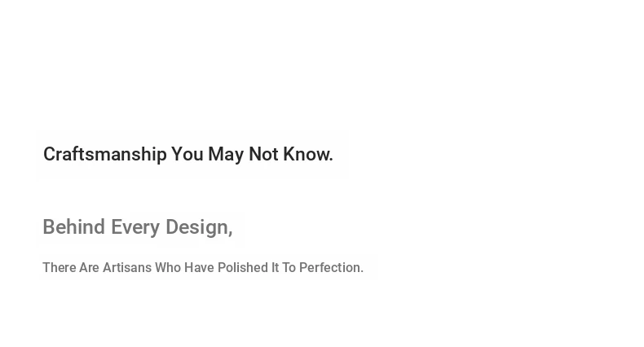Click the word 'Not' in the heading
The width and height of the screenshot is (644, 347).
pos(263,154)
